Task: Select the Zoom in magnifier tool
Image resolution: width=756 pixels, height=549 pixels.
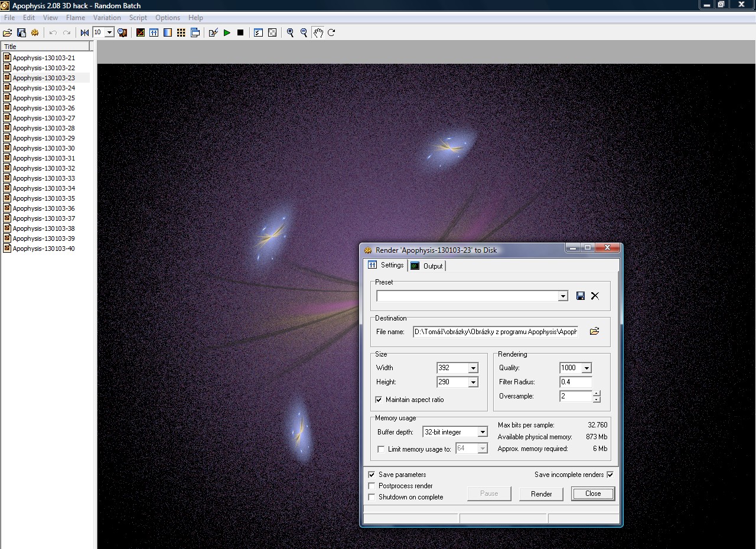Action: click(290, 32)
